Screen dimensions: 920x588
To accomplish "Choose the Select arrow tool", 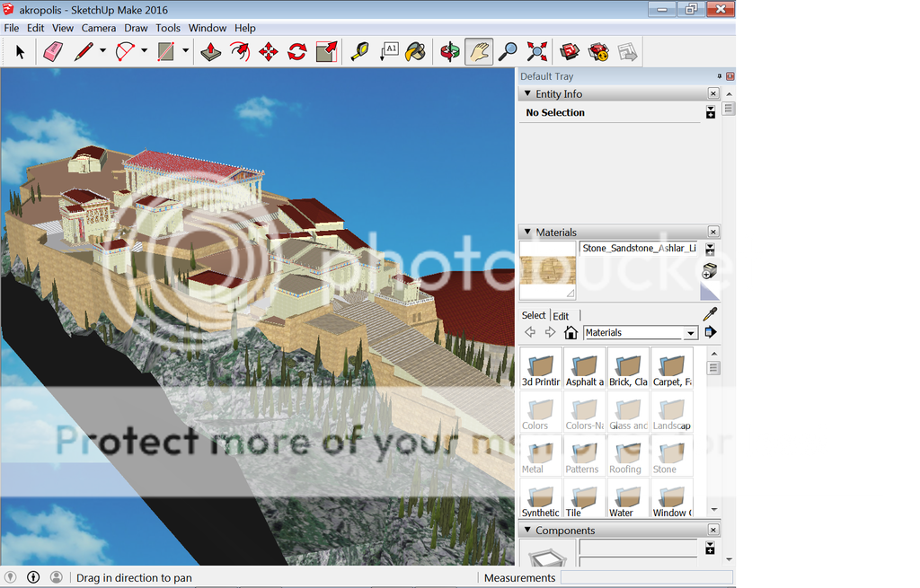I will pyautogui.click(x=20, y=52).
